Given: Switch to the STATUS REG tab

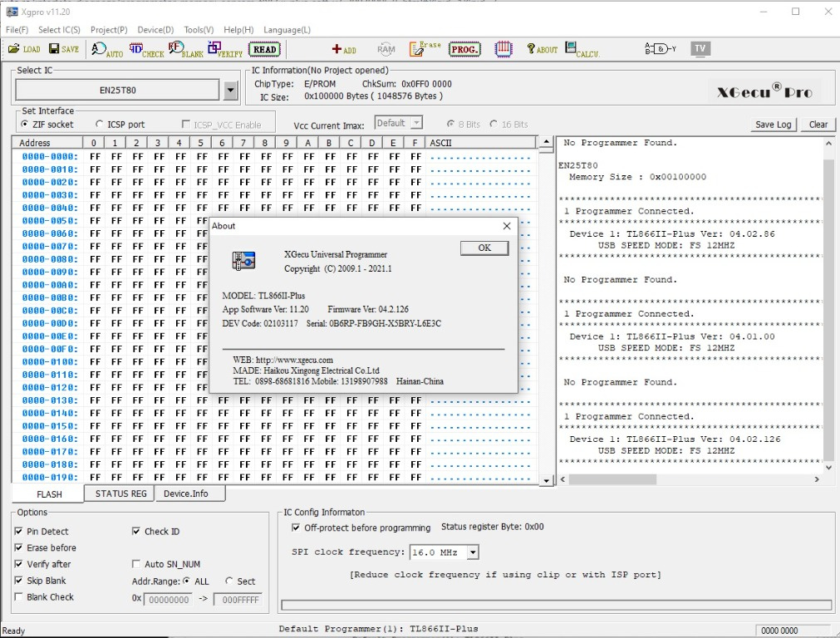Looking at the screenshot, I should click(120, 493).
